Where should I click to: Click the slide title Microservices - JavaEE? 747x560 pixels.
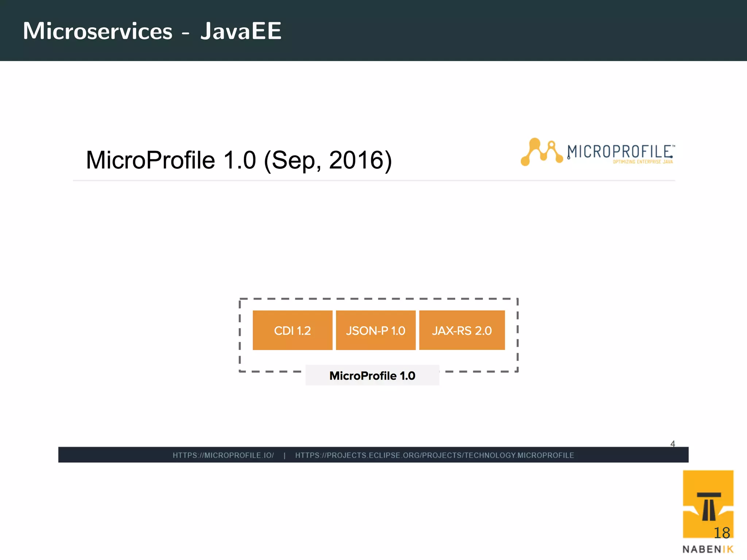point(152,31)
